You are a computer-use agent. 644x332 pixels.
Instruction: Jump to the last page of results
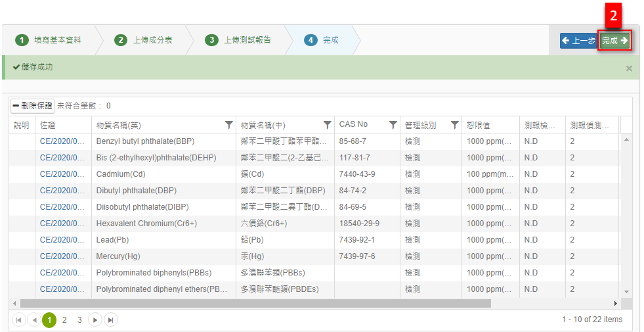tap(110, 320)
